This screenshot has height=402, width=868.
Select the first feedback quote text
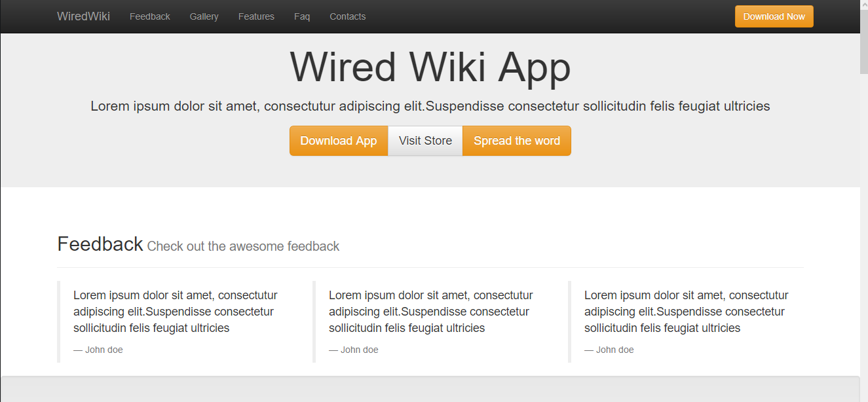(x=176, y=312)
